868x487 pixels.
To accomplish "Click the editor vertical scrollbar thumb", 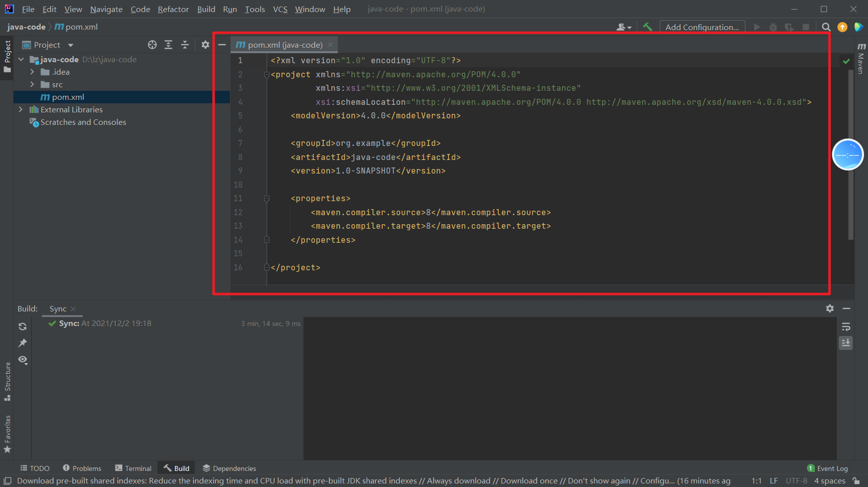I will coord(850,154).
